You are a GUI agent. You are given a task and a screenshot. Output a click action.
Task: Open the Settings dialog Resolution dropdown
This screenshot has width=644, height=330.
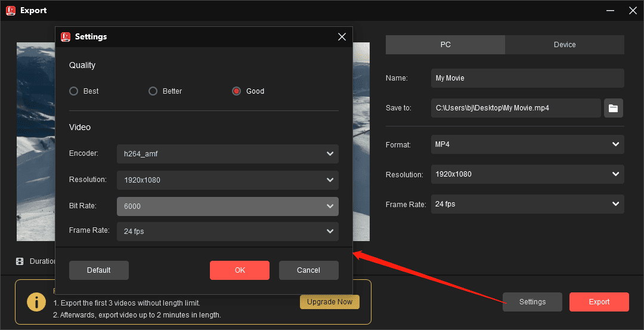[x=228, y=180]
